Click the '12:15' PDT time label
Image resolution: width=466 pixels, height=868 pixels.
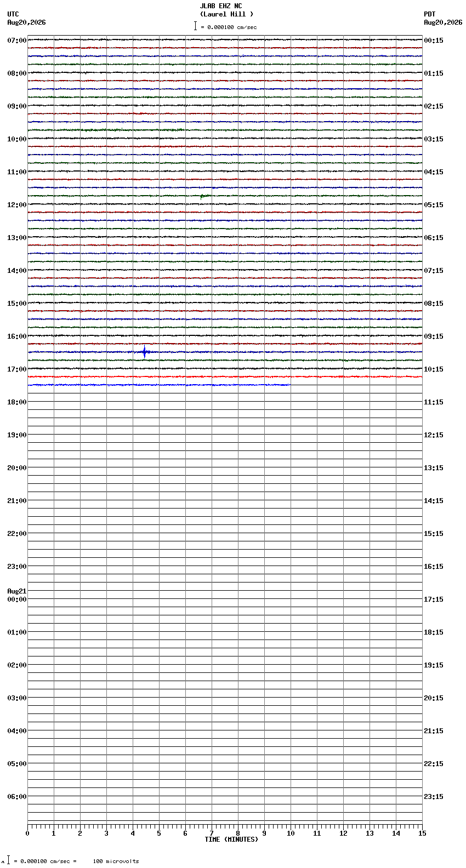coord(434,435)
